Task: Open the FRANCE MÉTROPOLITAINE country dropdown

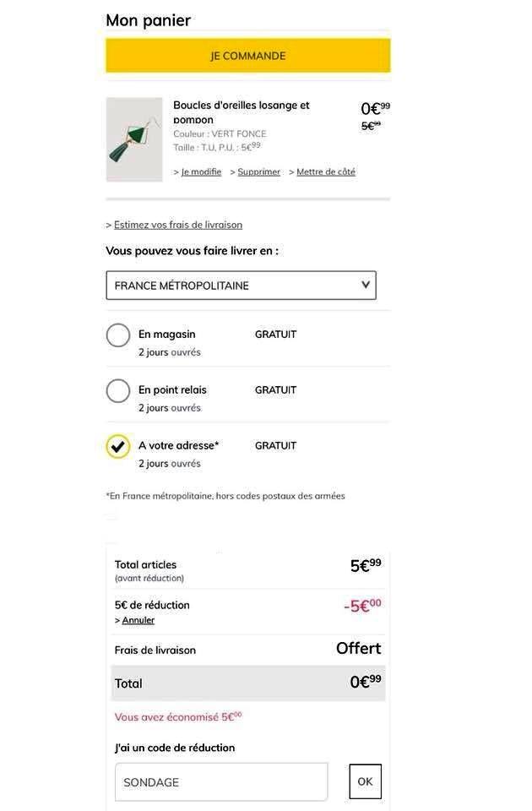Action: click(241, 286)
